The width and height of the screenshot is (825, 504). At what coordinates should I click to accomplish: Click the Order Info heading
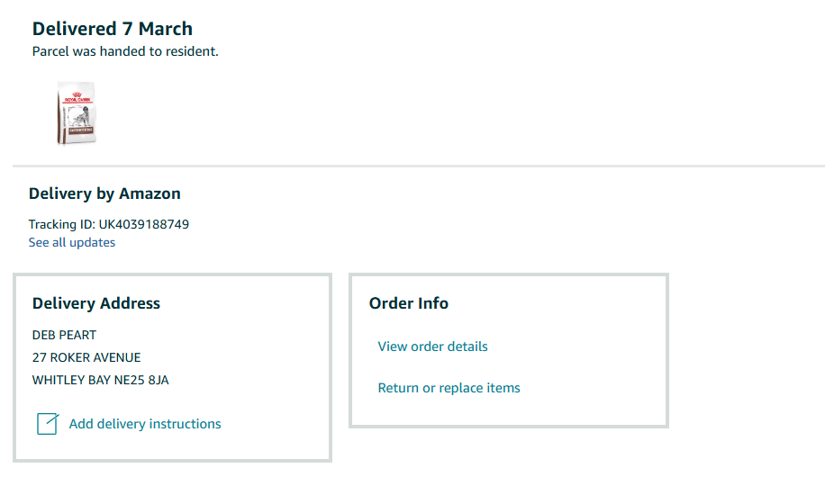tap(409, 303)
